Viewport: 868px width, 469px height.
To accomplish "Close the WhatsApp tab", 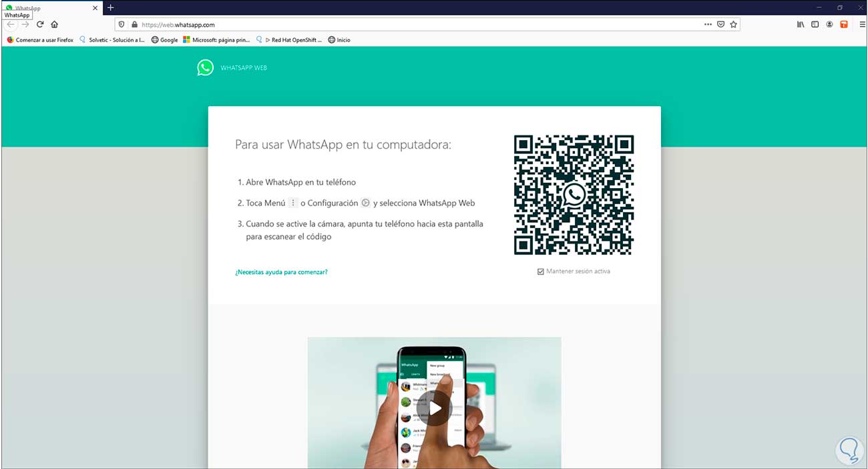I will pos(95,8).
